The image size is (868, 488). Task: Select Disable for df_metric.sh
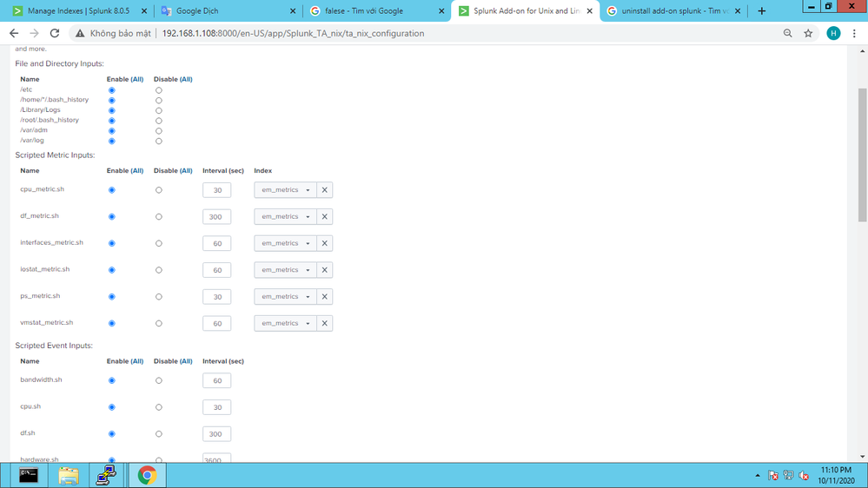(158, 217)
